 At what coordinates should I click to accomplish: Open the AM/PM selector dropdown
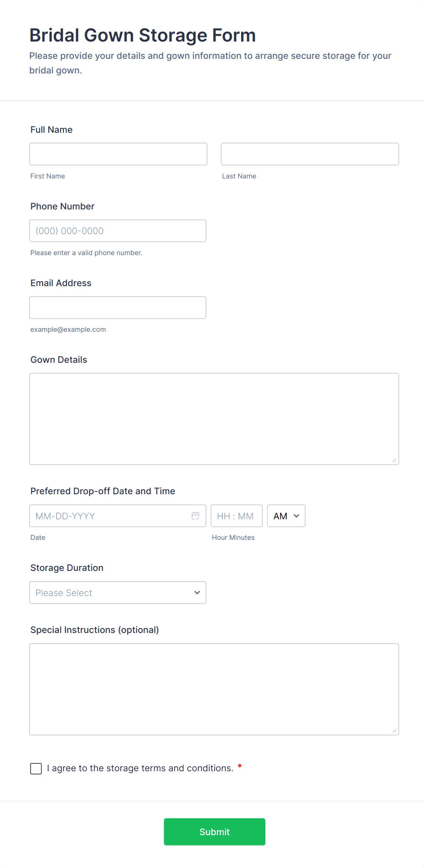click(286, 516)
